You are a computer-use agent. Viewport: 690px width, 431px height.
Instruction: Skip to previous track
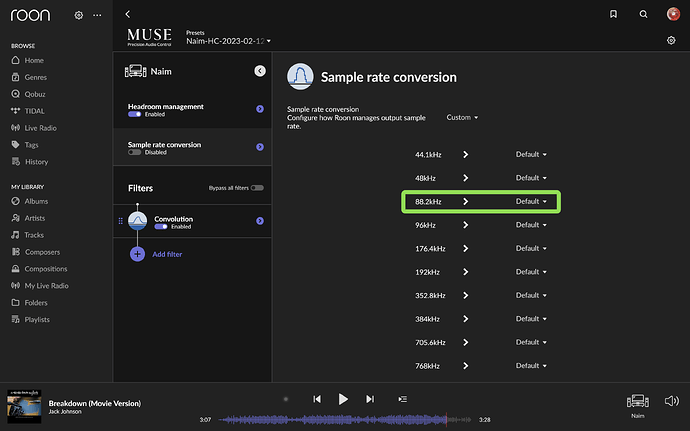coord(317,399)
